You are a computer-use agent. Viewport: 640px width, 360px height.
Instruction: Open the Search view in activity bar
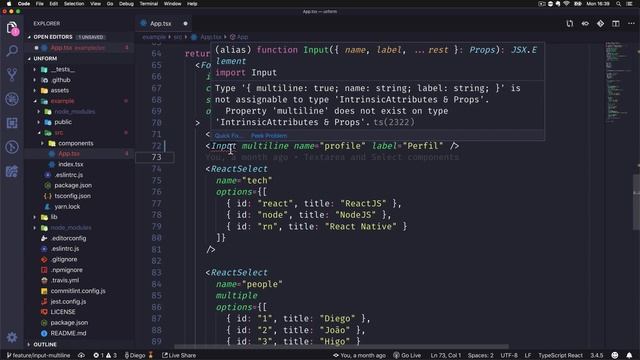tap(12, 51)
